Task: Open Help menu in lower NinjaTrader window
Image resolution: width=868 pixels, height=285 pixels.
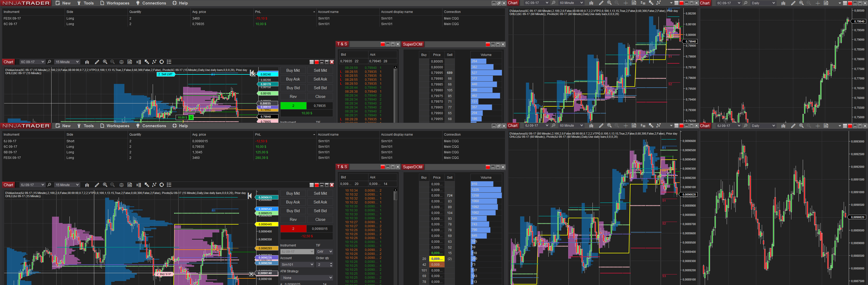Action: [180, 126]
